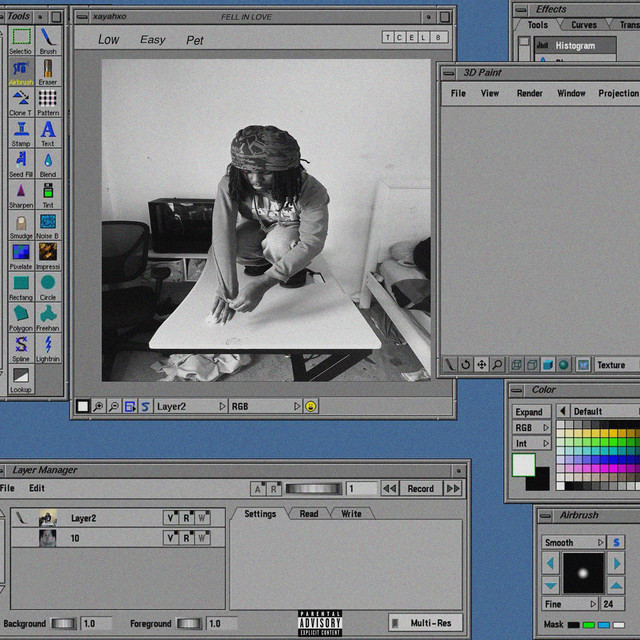Switch to the Curves tab in Effects

[x=584, y=25]
